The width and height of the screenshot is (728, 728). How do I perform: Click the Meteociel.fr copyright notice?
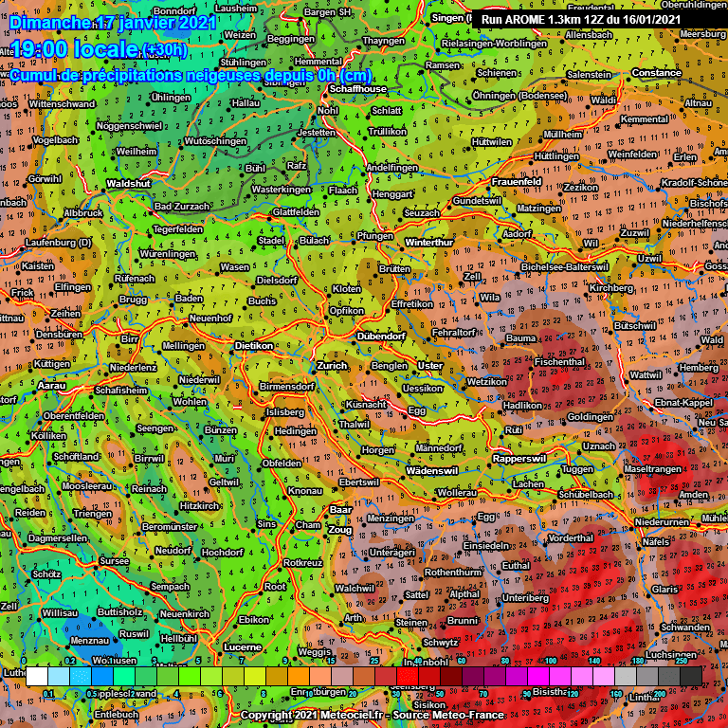372,715
